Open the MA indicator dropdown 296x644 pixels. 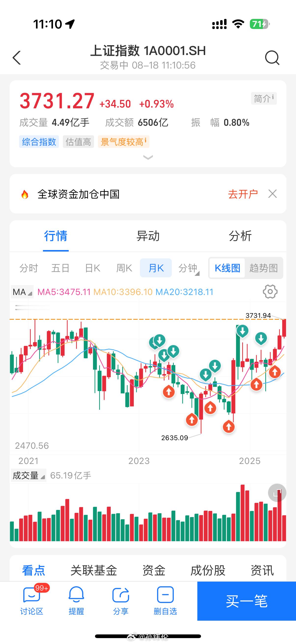click(22, 292)
